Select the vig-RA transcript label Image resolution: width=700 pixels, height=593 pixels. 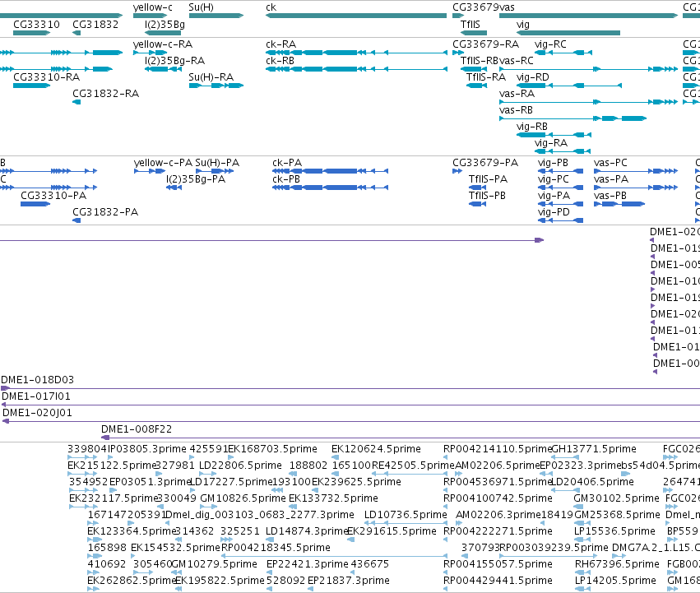551,143
